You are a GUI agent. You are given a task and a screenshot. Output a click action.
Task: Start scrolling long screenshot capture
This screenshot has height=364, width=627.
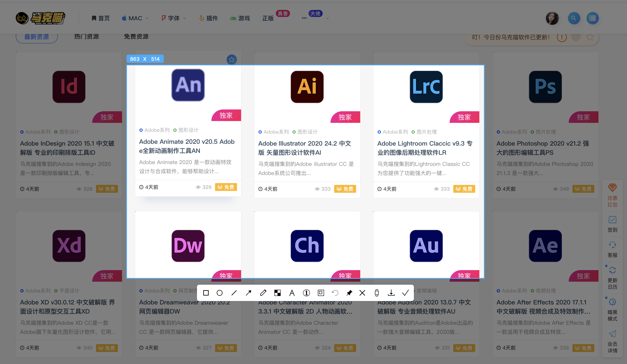tap(377, 293)
